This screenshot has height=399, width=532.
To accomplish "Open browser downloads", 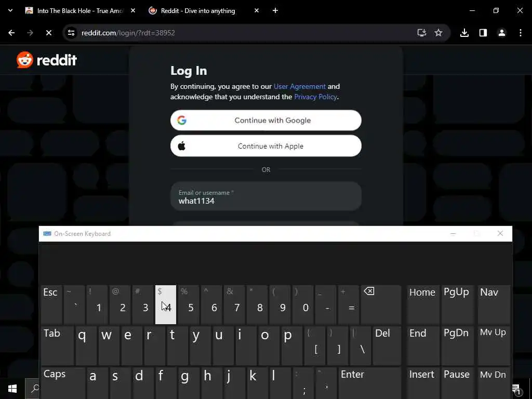I will (x=464, y=33).
